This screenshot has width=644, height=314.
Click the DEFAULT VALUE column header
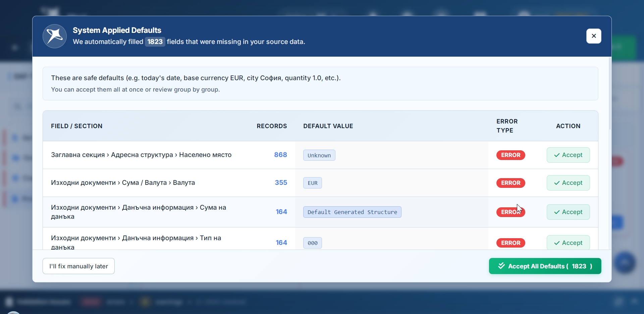click(x=328, y=126)
